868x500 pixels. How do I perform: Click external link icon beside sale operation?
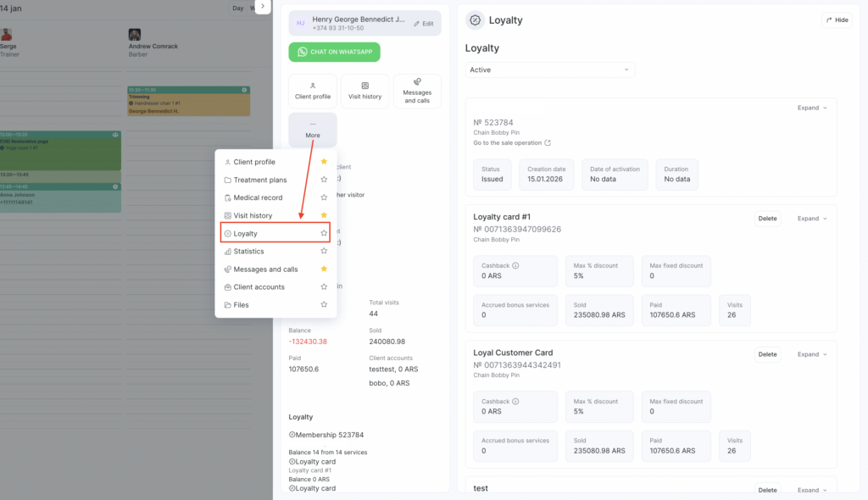click(548, 142)
